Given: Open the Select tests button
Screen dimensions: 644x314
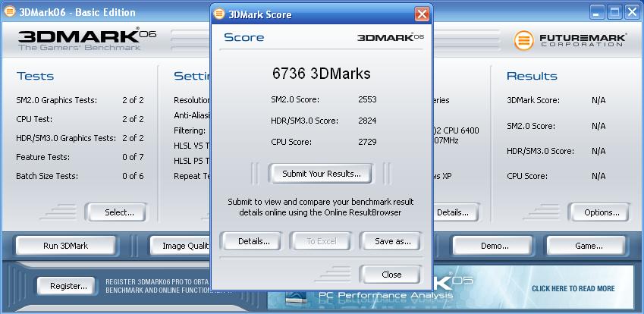Looking at the screenshot, I should (x=116, y=212).
